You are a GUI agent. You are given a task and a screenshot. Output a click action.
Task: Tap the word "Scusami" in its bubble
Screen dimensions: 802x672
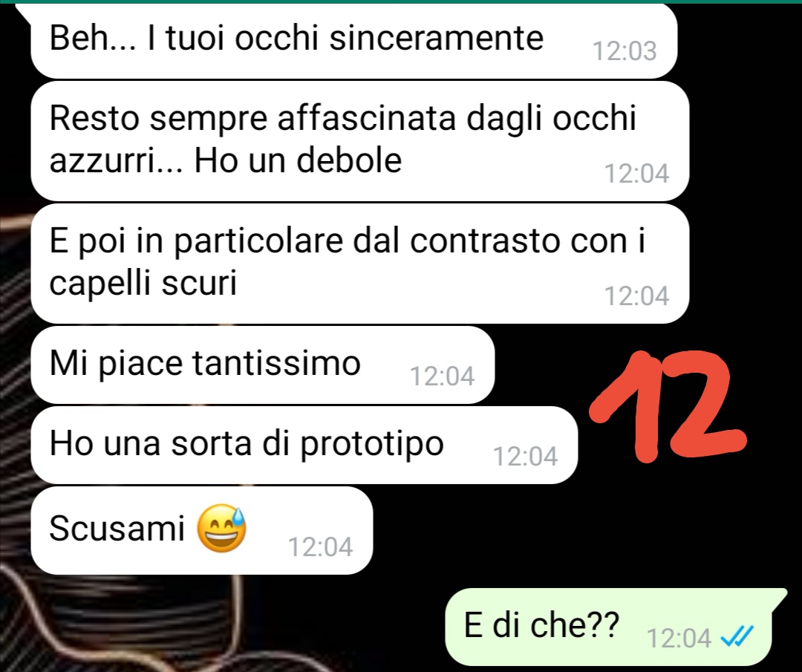pos(117,528)
